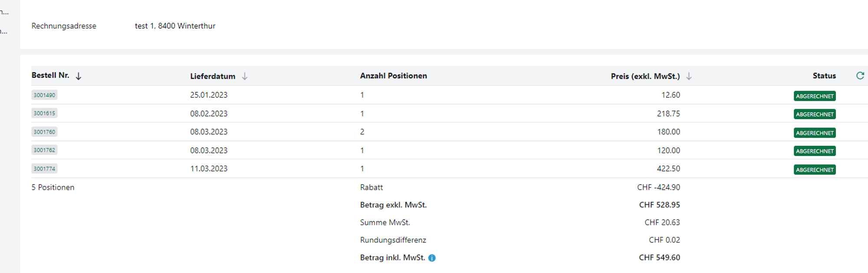The image size is (868, 273).
Task: Click the Anzahl Positionen column header
Action: [393, 76]
